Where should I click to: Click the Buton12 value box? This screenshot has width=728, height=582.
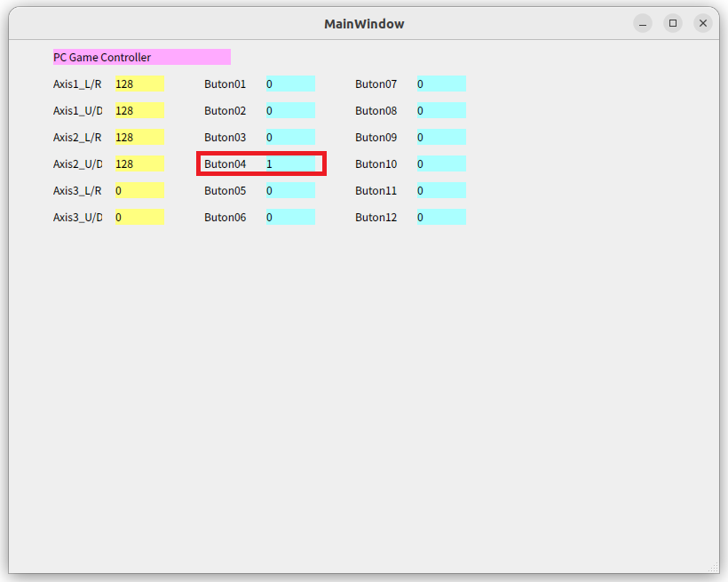439,217
